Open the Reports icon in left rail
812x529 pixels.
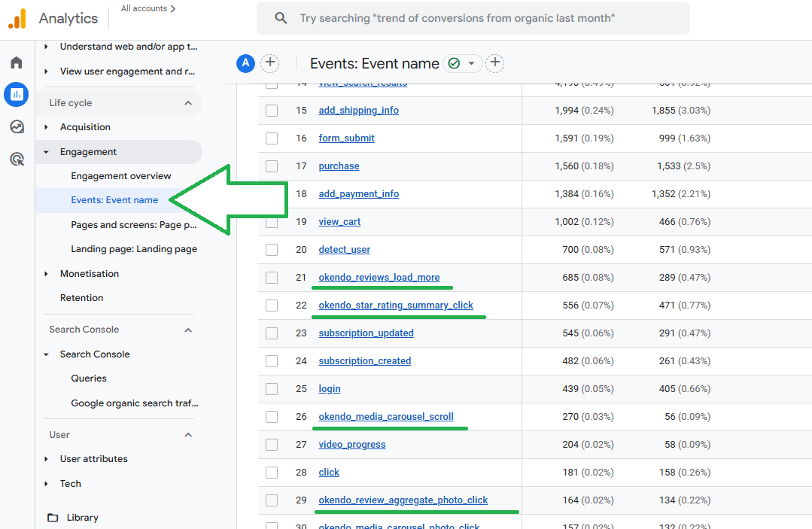pyautogui.click(x=17, y=94)
